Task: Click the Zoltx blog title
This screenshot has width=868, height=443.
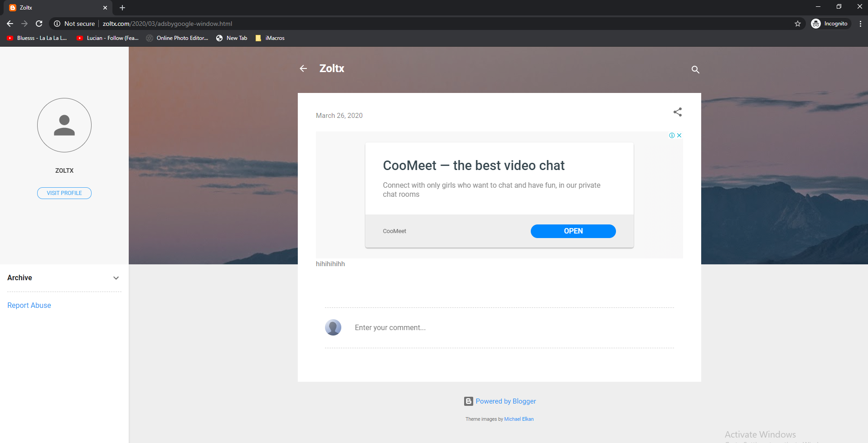Action: (332, 68)
